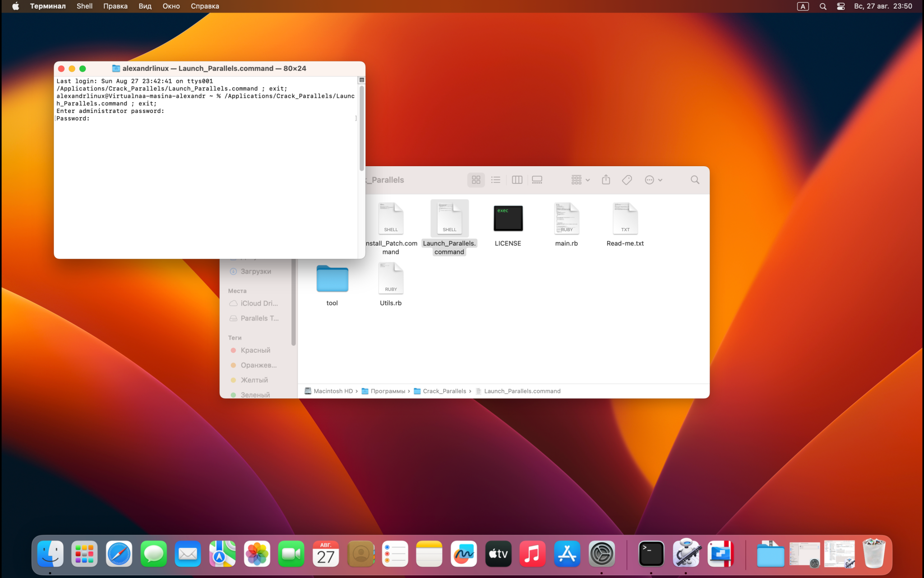Open Music app in Dock
This screenshot has height=578, width=924.
click(x=532, y=554)
